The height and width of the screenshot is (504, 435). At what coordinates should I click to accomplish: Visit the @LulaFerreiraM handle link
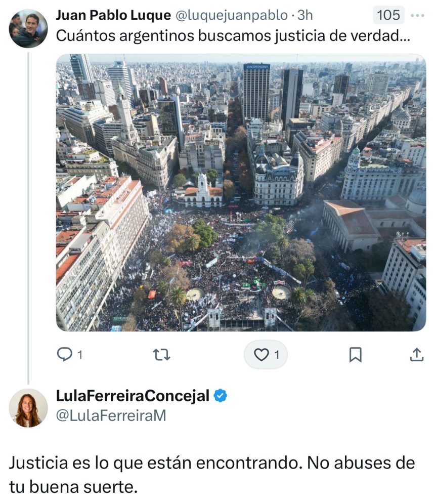click(111, 415)
